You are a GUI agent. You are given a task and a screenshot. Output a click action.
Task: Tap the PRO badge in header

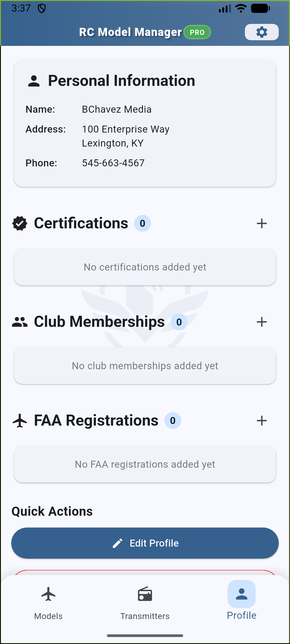pyautogui.click(x=197, y=32)
